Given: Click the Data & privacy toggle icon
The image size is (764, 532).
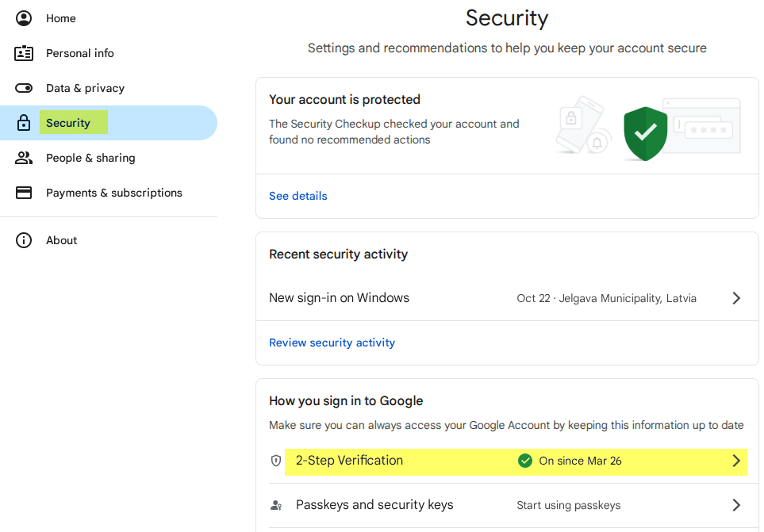Looking at the screenshot, I should 24,88.
